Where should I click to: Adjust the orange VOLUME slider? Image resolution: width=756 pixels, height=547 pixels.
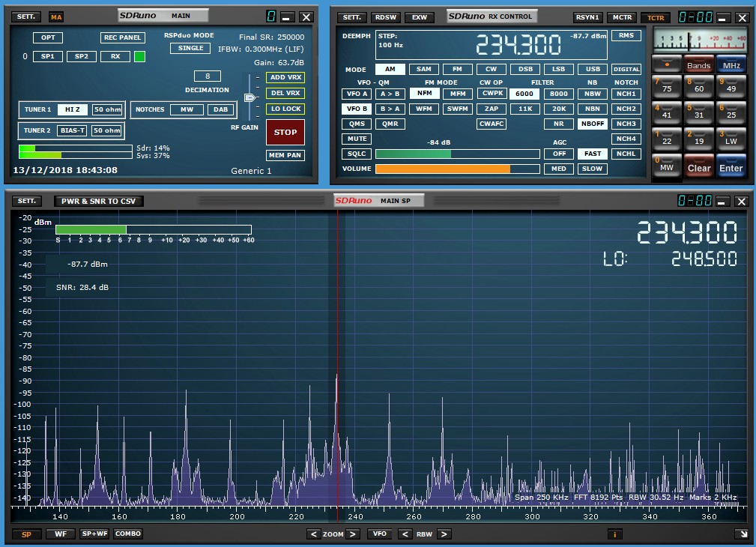458,169
